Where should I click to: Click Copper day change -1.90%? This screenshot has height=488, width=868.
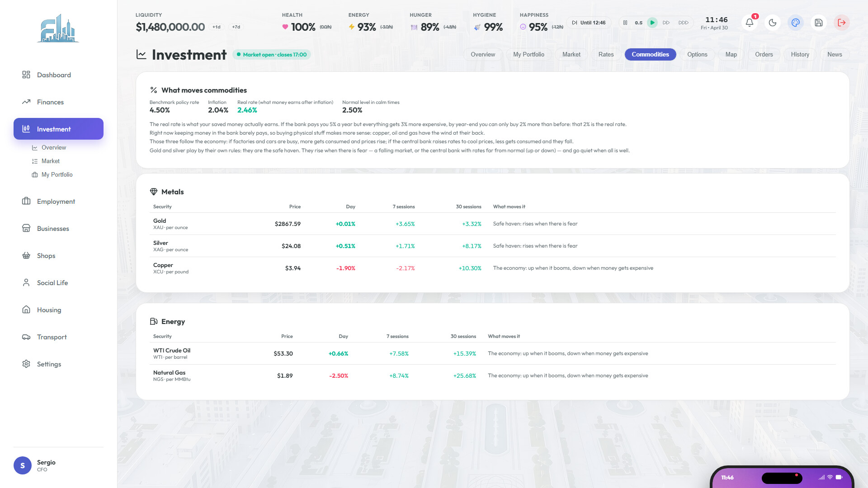click(345, 268)
